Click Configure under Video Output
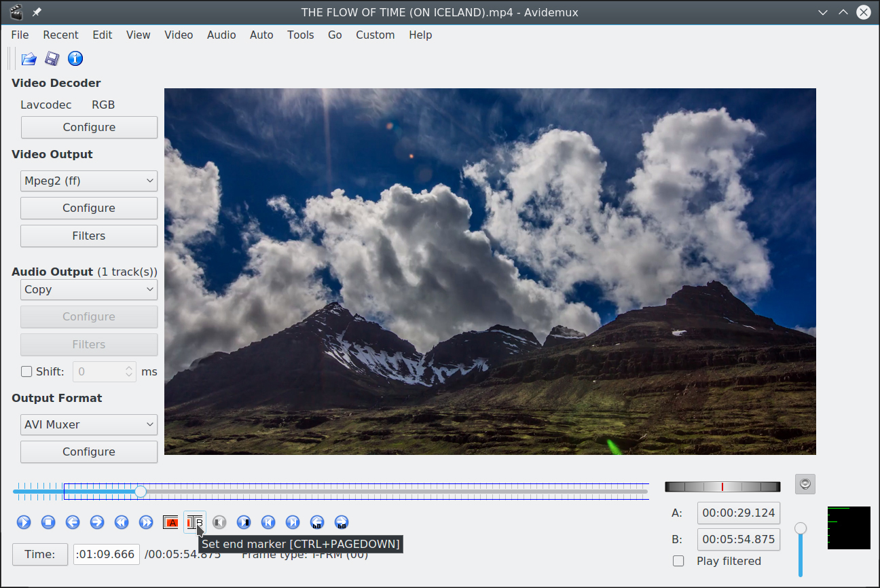 pyautogui.click(x=89, y=208)
